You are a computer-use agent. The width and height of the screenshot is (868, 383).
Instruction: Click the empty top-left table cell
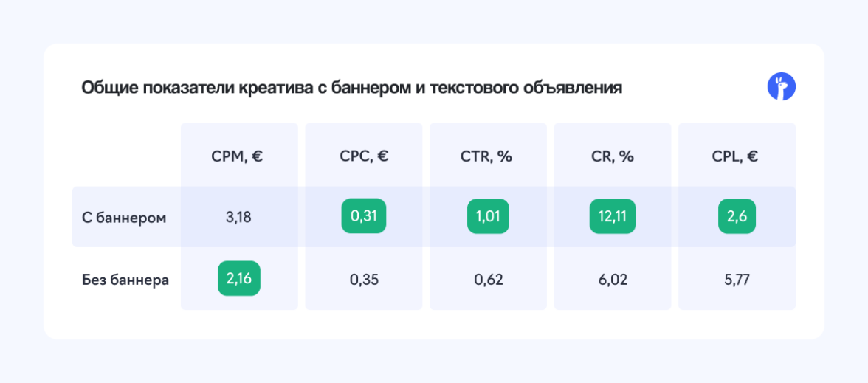click(125, 156)
